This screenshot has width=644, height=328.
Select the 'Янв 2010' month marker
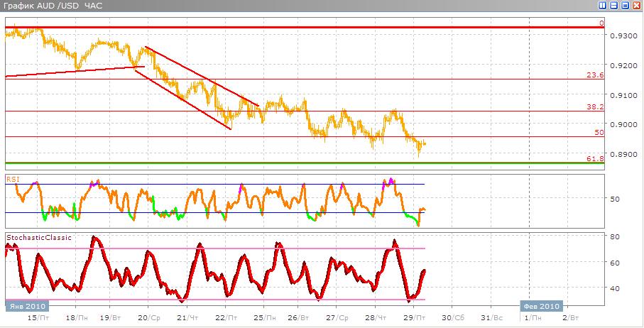(27, 306)
